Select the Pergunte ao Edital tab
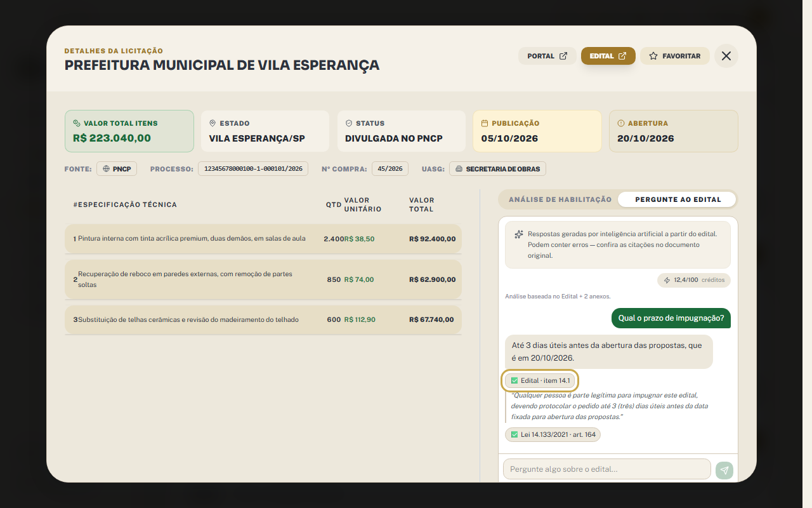This screenshot has height=508, width=812. (678, 199)
